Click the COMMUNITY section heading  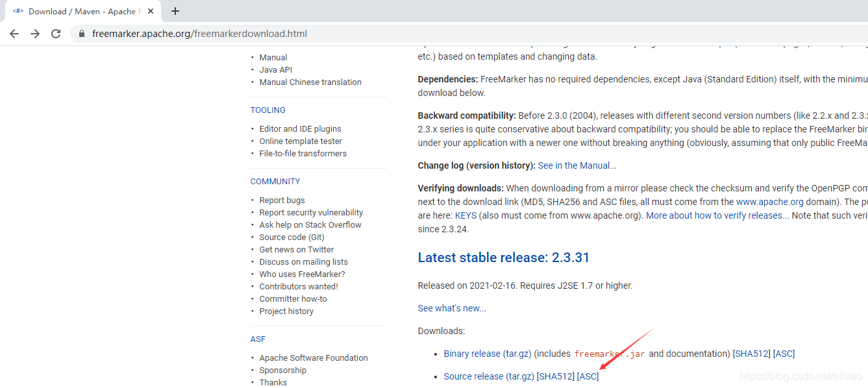click(x=275, y=182)
